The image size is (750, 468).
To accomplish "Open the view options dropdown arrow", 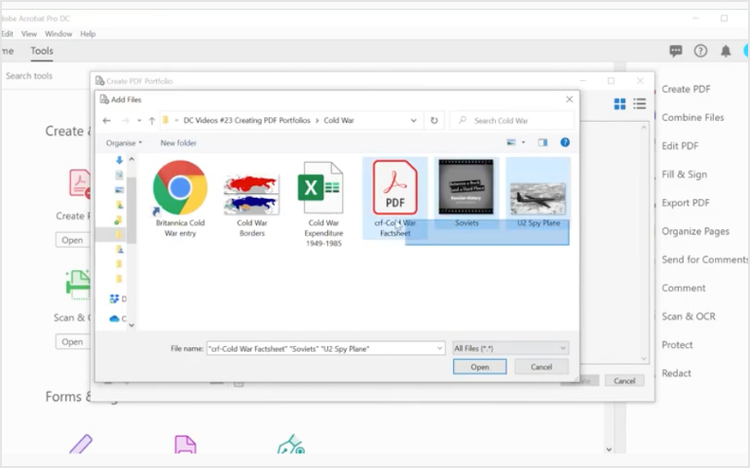I will pos(523,142).
